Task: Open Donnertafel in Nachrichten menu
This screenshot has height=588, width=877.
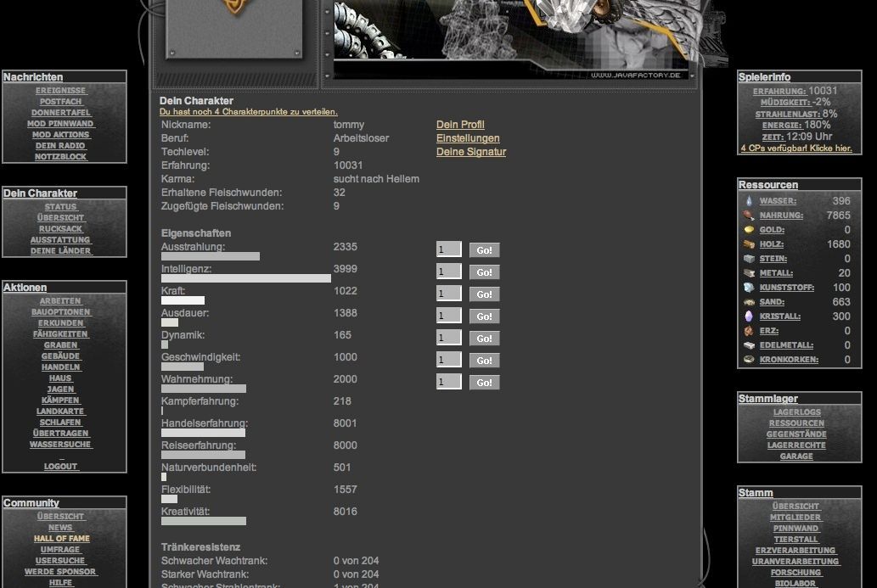Action: (x=61, y=112)
